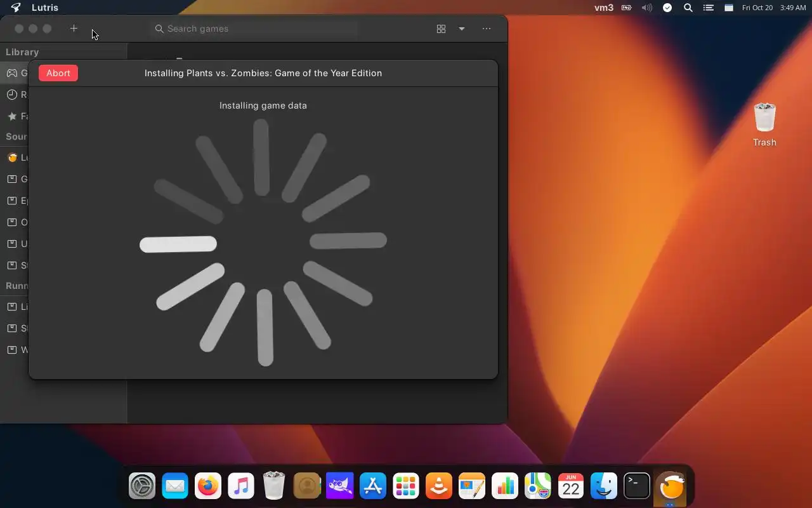Open Mail from the dock

tap(175, 487)
